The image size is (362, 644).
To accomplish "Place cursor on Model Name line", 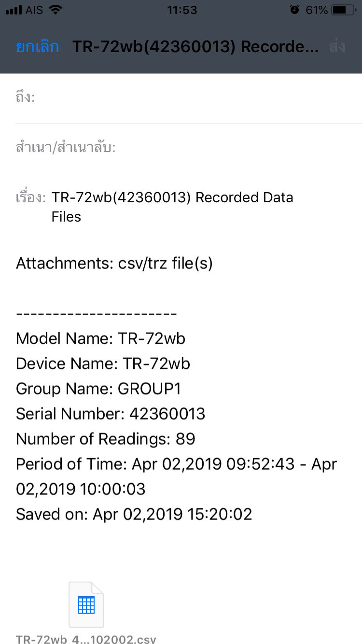I will pos(100,338).
